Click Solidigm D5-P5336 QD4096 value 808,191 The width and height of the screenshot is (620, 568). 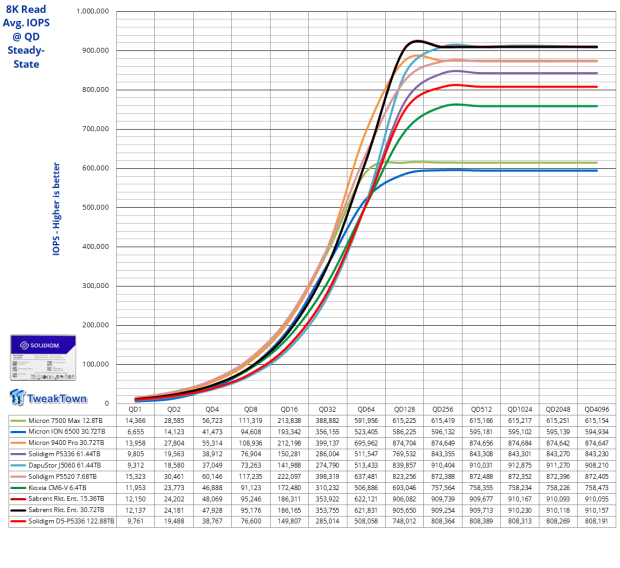pyautogui.click(x=597, y=521)
